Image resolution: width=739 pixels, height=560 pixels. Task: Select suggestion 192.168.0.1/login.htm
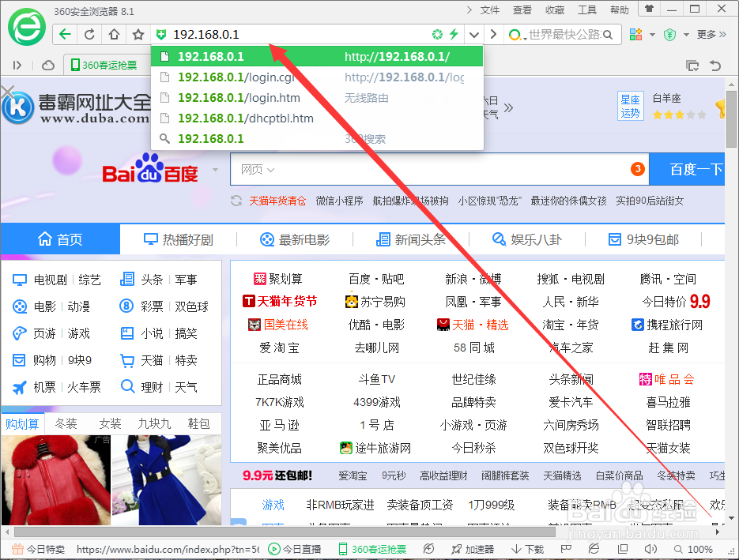click(x=317, y=98)
